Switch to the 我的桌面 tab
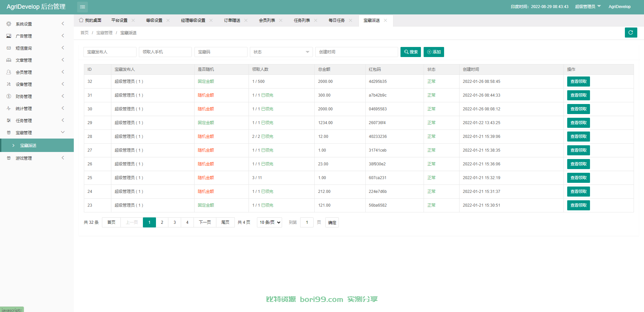 tap(90, 20)
